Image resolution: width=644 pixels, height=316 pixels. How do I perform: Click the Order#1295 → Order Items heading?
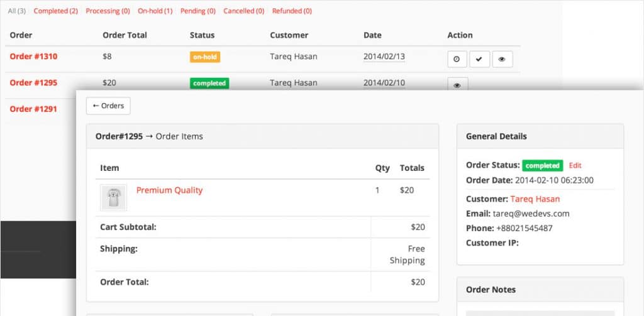click(149, 136)
